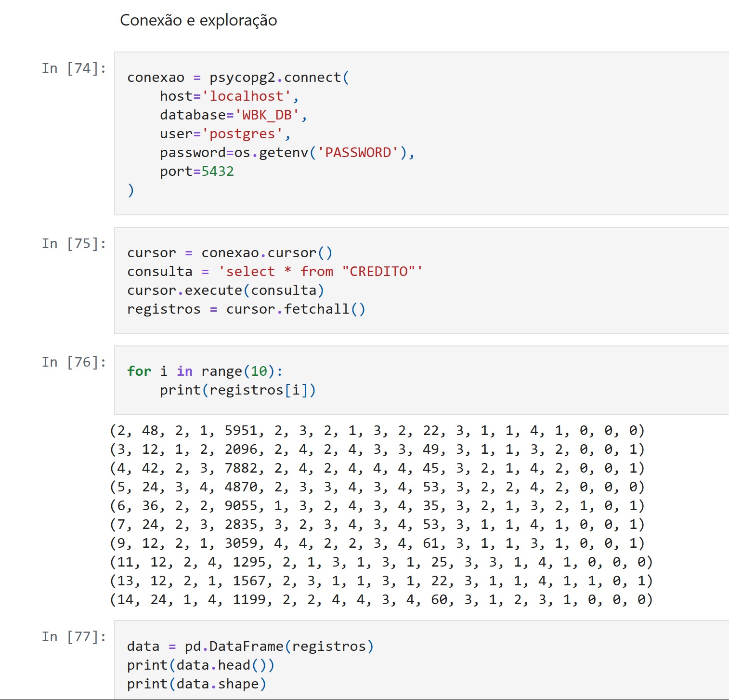Image resolution: width=729 pixels, height=700 pixels.
Task: Click the cursor.fetchall() code line
Action: [x=246, y=309]
